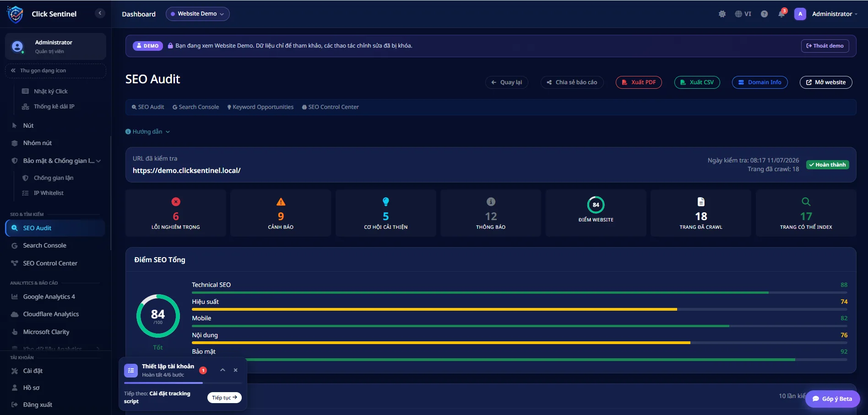
Task: Click Dashboard in the top bar
Action: pyautogui.click(x=139, y=14)
